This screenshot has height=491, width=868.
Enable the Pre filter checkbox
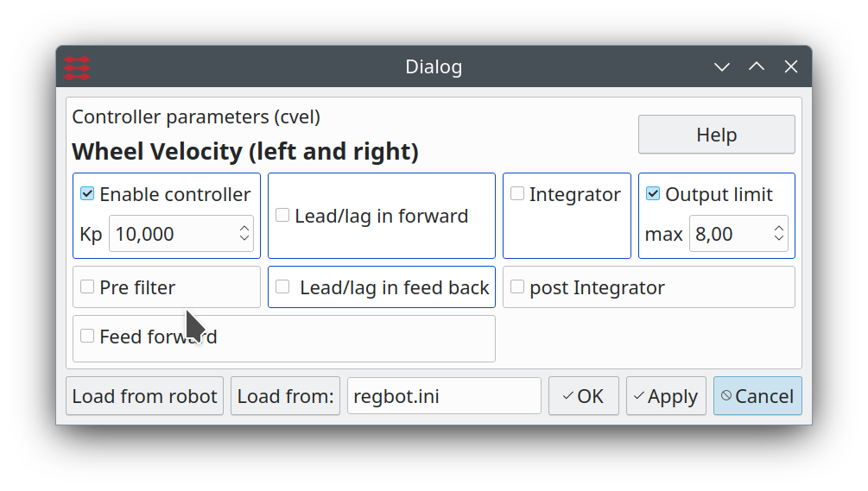pos(87,286)
